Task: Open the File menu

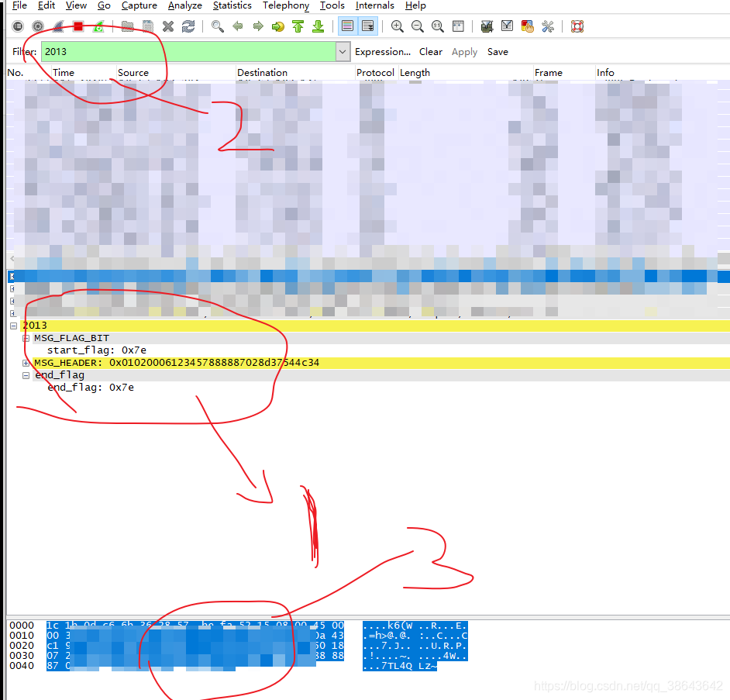Action: (19, 5)
